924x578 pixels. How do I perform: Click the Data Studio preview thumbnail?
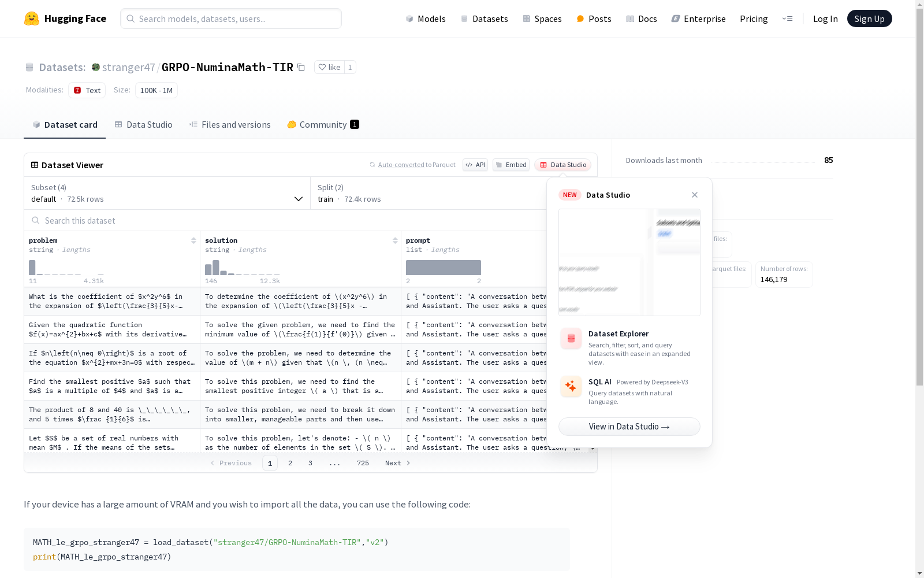(x=629, y=262)
